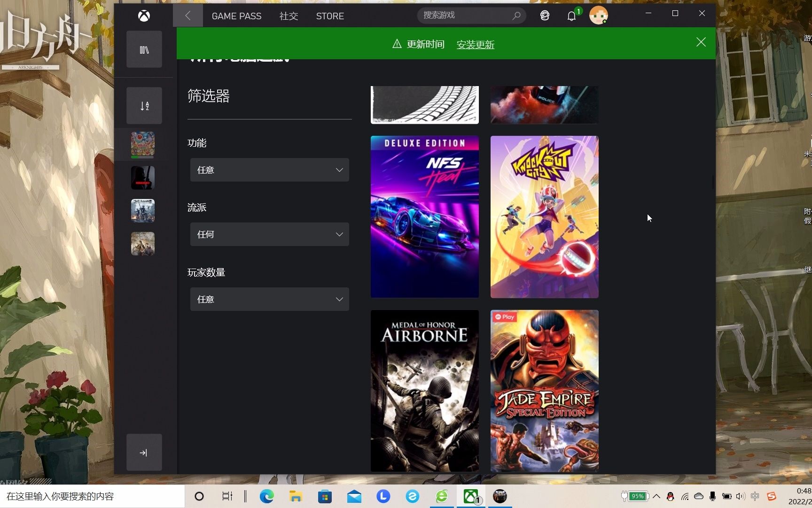This screenshot has width=812, height=508.
Task: Select the Hitman game thumbnail in sidebar
Action: (143, 178)
